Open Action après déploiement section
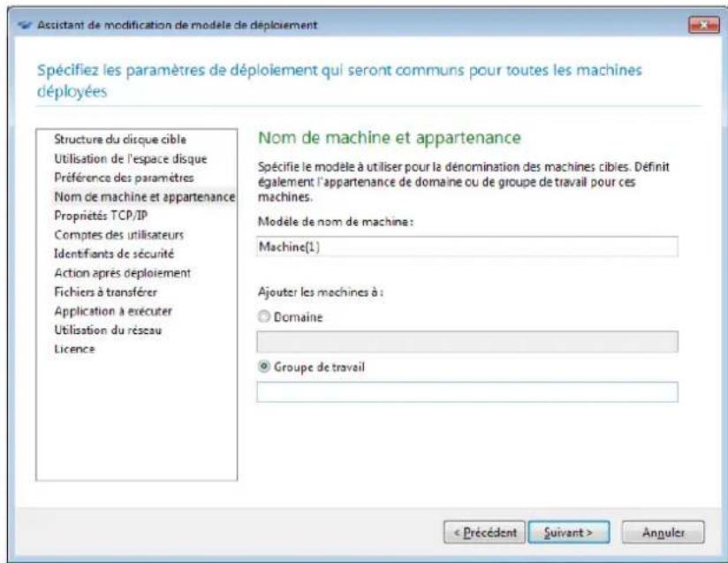This screenshot has height=563, width=728. pos(122,273)
